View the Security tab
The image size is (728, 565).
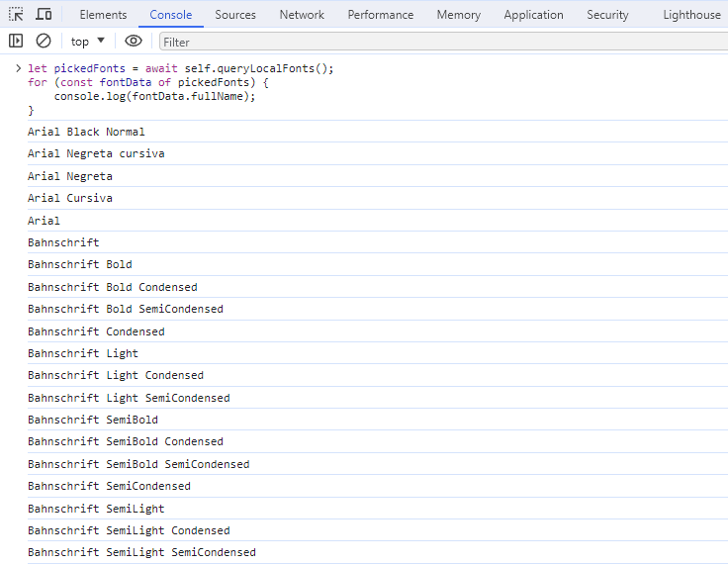pyautogui.click(x=607, y=15)
